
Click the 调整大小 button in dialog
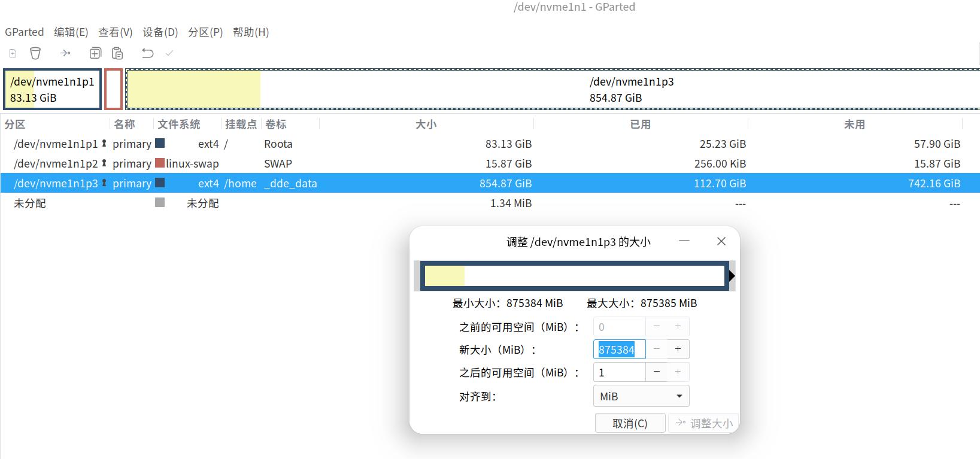(703, 423)
